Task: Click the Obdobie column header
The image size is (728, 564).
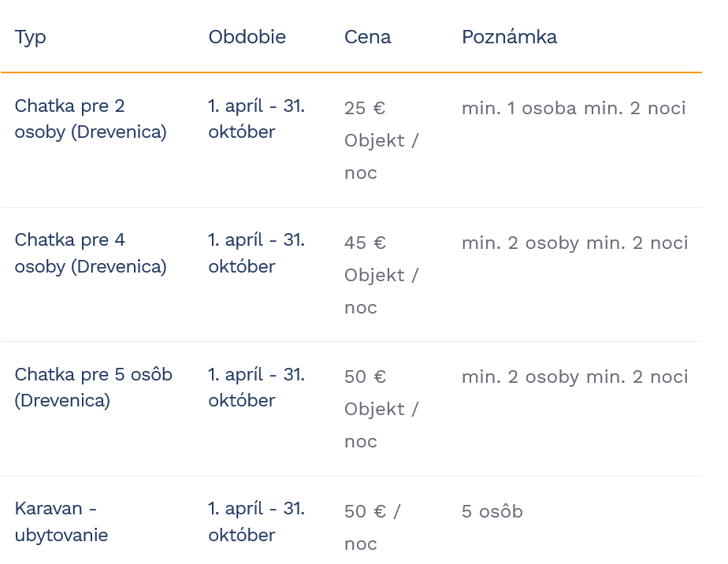Action: (x=247, y=37)
